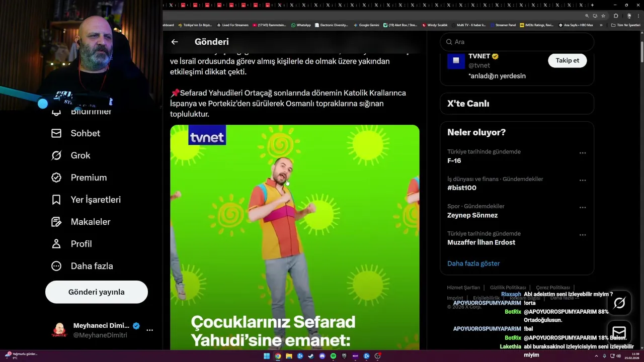Viewport: 644px width, 362px height.
Task: Open floating Grok button at bottom right
Action: pos(619,303)
